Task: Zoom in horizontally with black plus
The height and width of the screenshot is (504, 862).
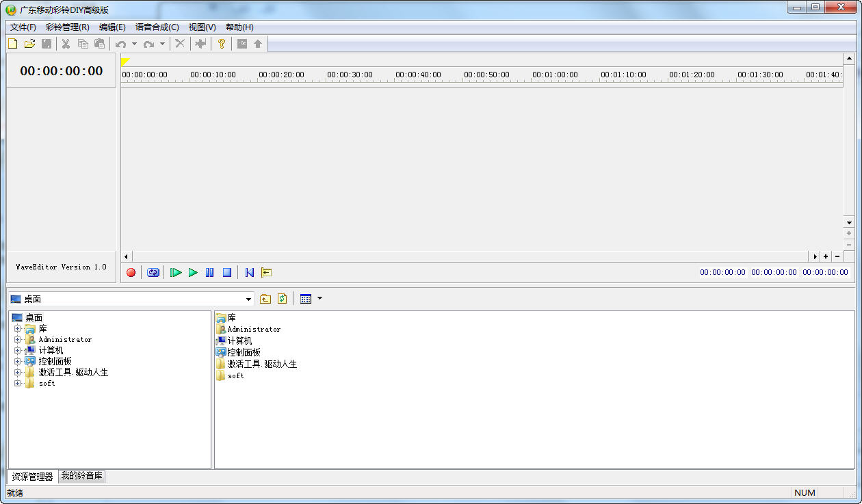Action: [x=826, y=256]
